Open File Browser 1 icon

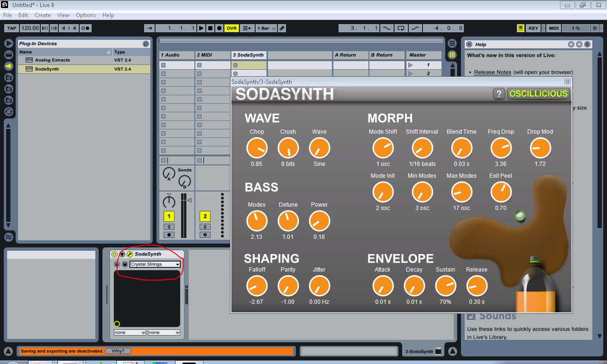coord(9,77)
